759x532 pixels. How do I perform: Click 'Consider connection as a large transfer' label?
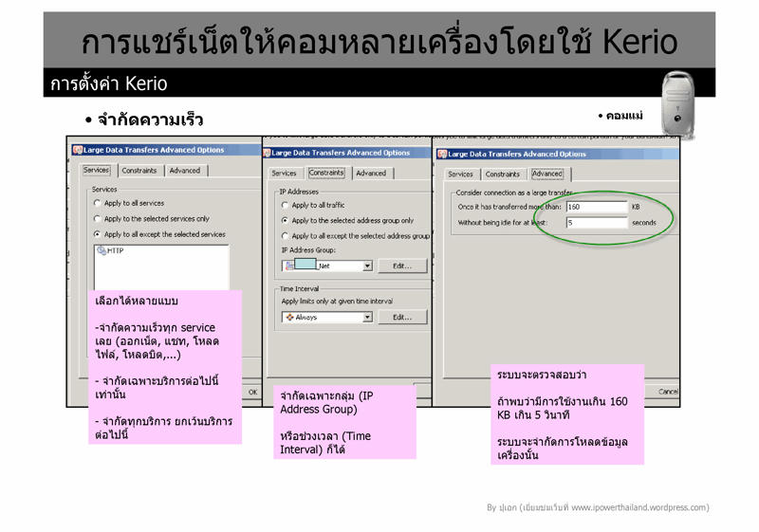[x=513, y=193]
